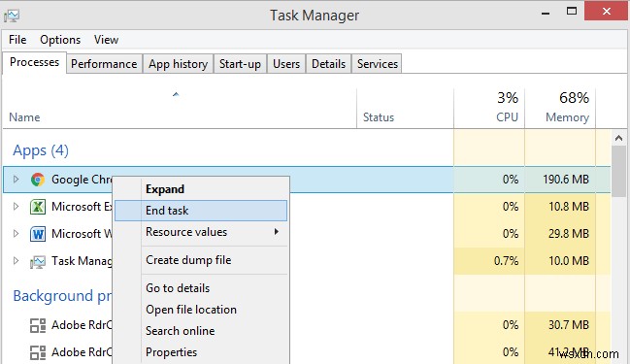This screenshot has width=630, height=364.
Task: Maximize the Task Manager window
Action: (x=572, y=12)
